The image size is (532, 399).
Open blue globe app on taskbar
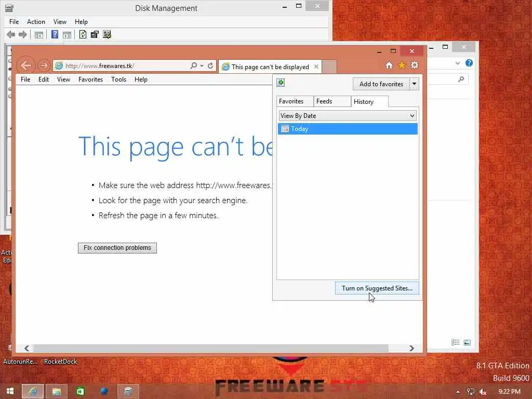[x=104, y=391]
